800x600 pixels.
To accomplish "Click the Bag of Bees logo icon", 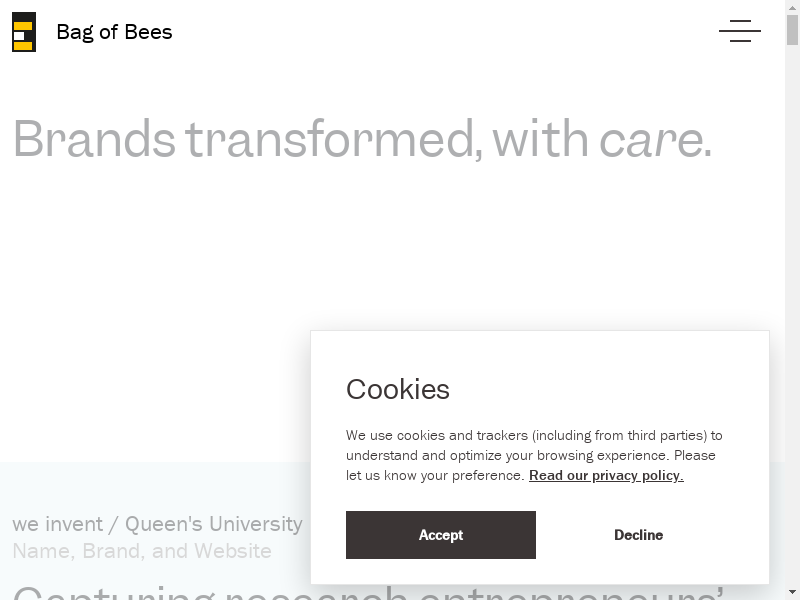I will pyautogui.click(x=24, y=32).
